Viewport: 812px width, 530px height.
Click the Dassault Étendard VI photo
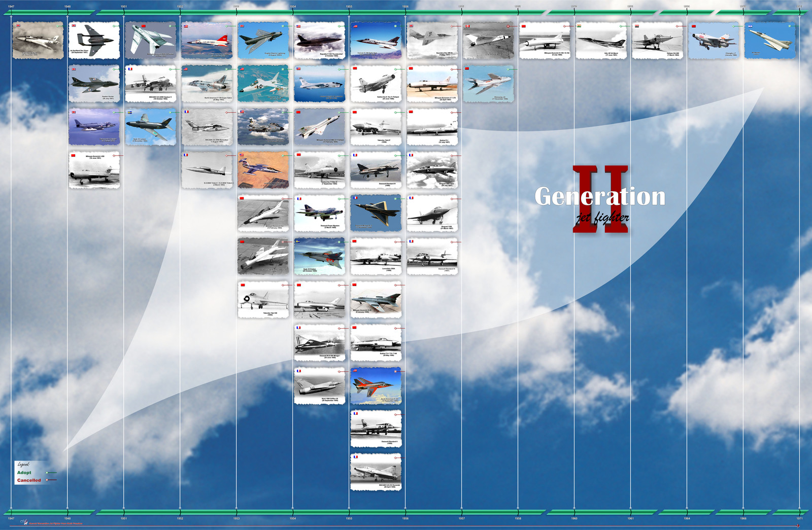(432, 257)
